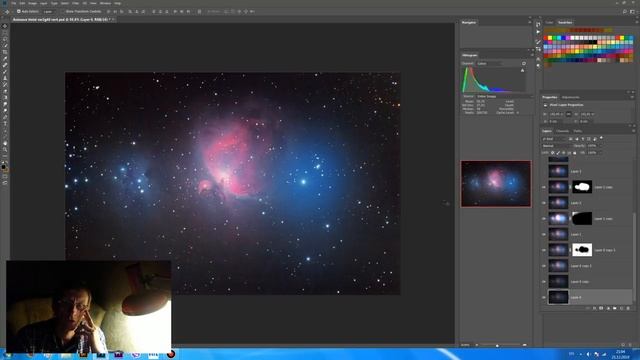Click the delete layer trash icon
The image size is (640, 360).
(x=628, y=309)
